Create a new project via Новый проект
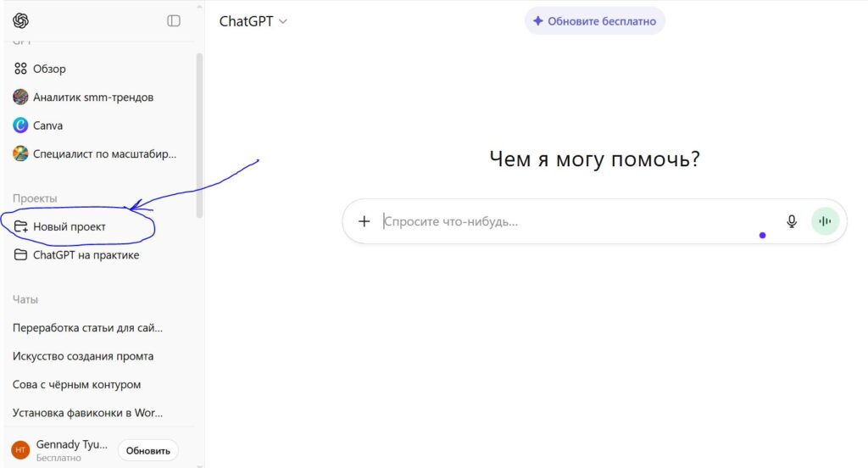This screenshot has width=868, height=468. [x=70, y=227]
